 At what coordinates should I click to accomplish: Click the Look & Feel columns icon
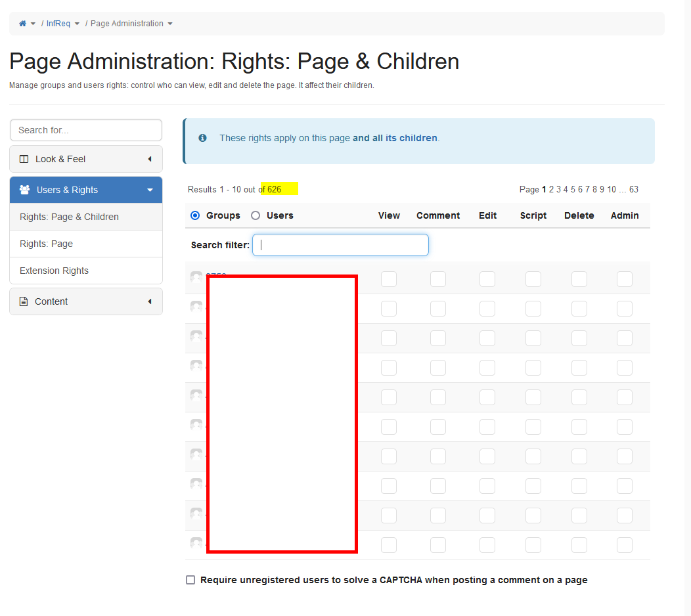(x=24, y=159)
